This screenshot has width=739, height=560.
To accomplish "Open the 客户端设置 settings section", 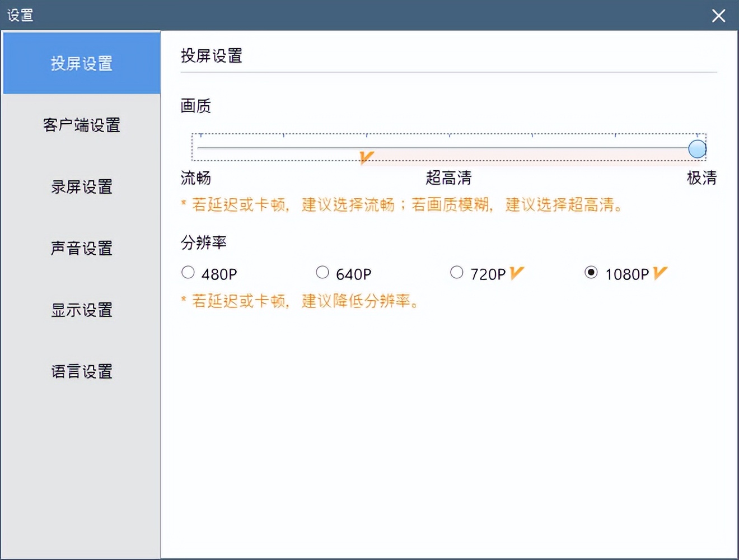I will [x=81, y=126].
